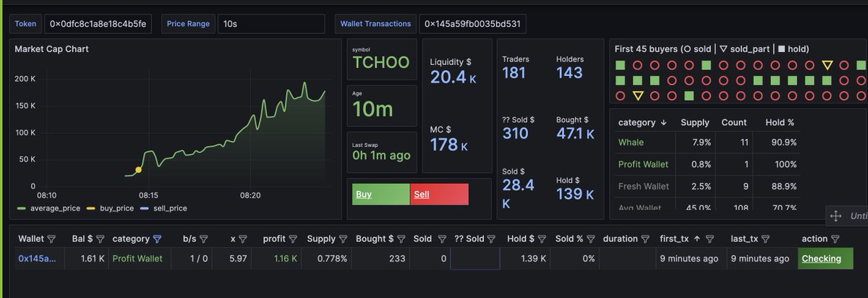The width and height of the screenshot is (868, 298).
Task: Open filter icon next to Sold column
Action: (441, 239)
